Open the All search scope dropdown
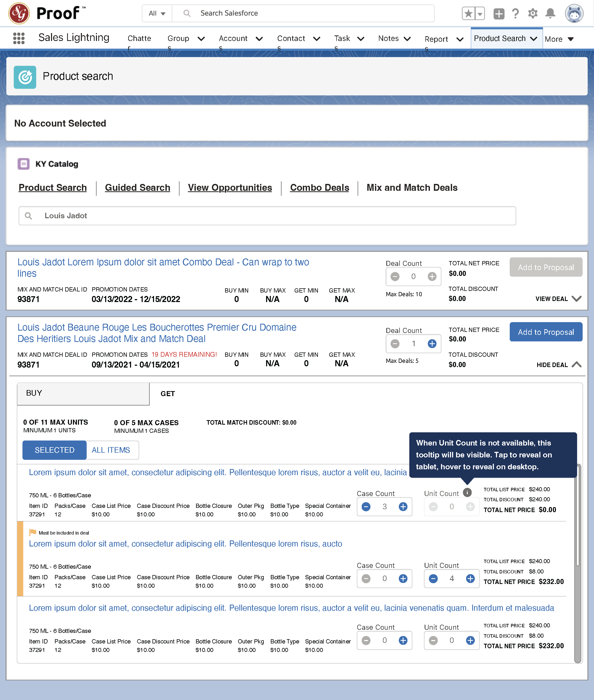This screenshot has height=700, width=594. 157,13
